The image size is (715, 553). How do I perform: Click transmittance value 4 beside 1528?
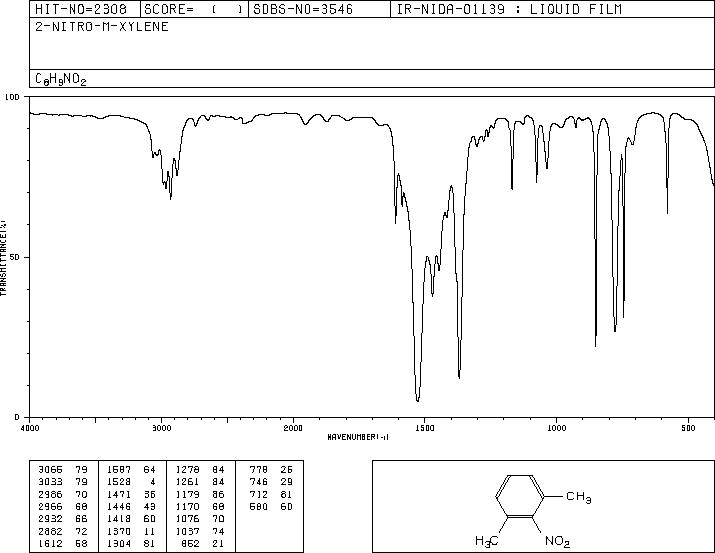tap(153, 482)
